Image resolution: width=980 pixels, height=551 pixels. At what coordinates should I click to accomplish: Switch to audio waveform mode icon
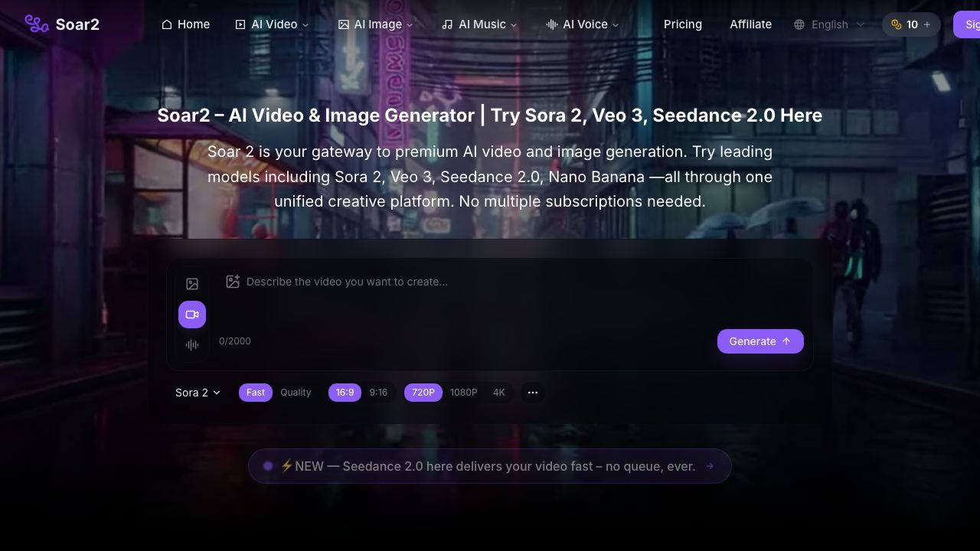pyautogui.click(x=192, y=345)
